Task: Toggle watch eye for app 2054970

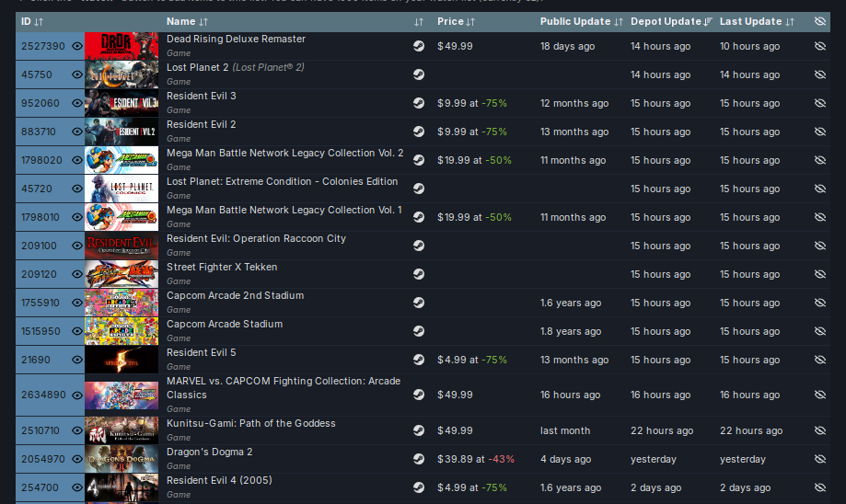Action: coord(77,459)
